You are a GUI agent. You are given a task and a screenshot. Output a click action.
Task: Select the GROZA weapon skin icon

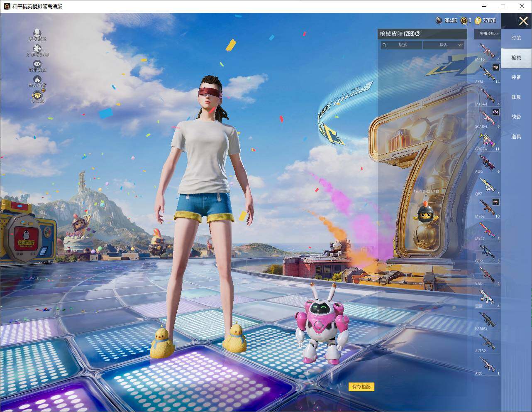click(x=487, y=141)
